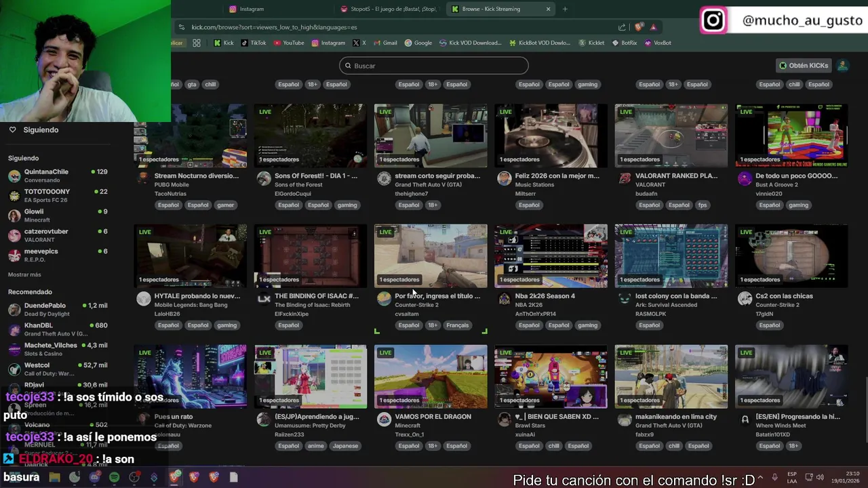Open meevepics channel in sidebar
The height and width of the screenshot is (488, 868).
58,255
